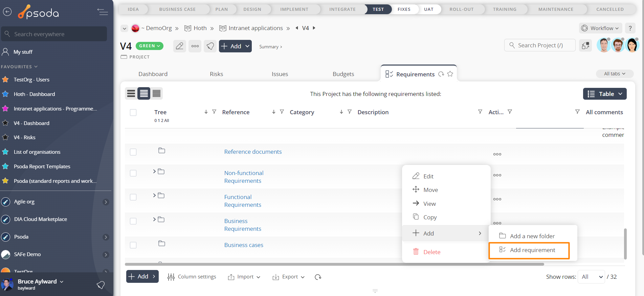Switch to the Budgets tab
The width and height of the screenshot is (644, 296).
[x=343, y=74]
